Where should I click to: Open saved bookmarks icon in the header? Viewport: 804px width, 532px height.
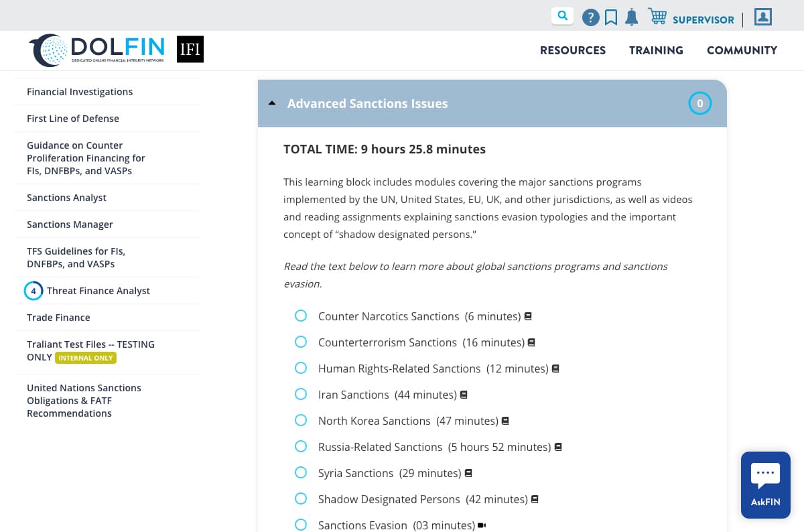611,17
